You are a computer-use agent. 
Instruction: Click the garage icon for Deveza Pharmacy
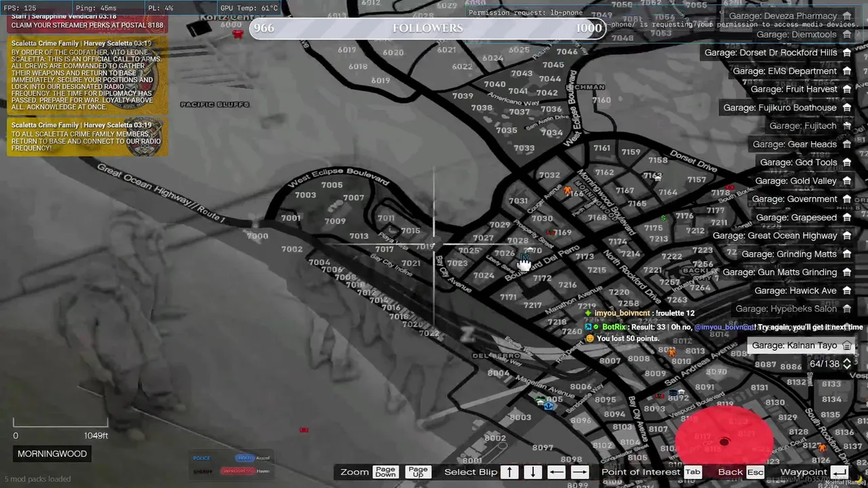click(x=847, y=16)
